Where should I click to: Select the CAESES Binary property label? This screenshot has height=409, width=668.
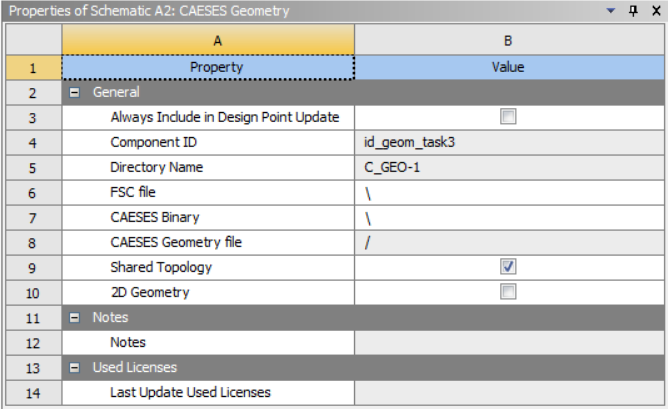click(x=155, y=217)
